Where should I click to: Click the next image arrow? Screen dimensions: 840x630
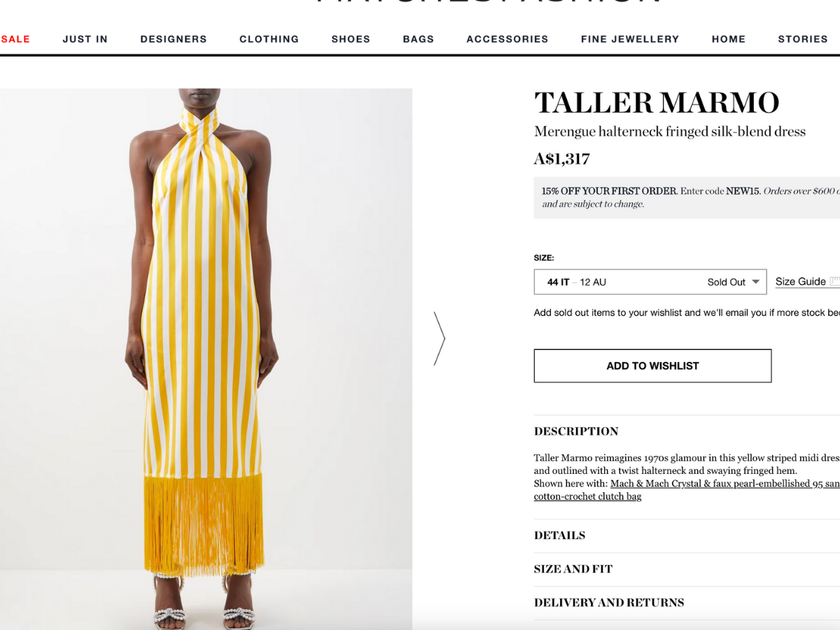pos(440,339)
